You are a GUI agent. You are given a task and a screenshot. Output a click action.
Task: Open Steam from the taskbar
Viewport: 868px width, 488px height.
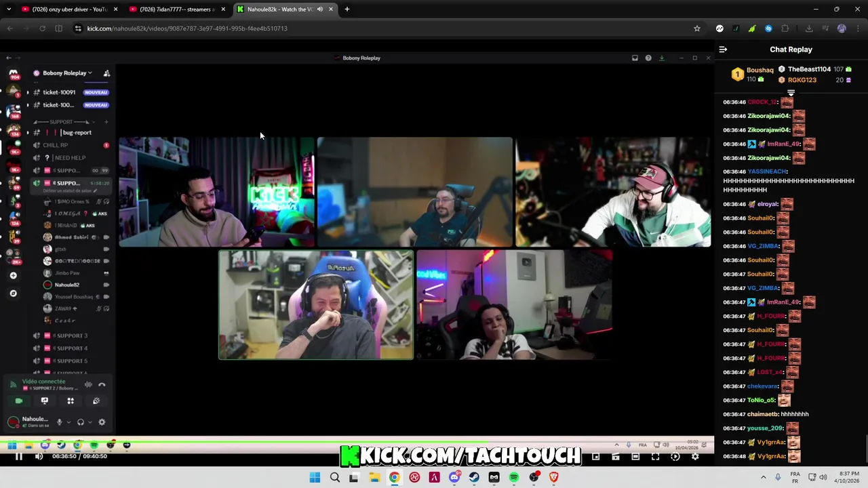click(x=474, y=477)
